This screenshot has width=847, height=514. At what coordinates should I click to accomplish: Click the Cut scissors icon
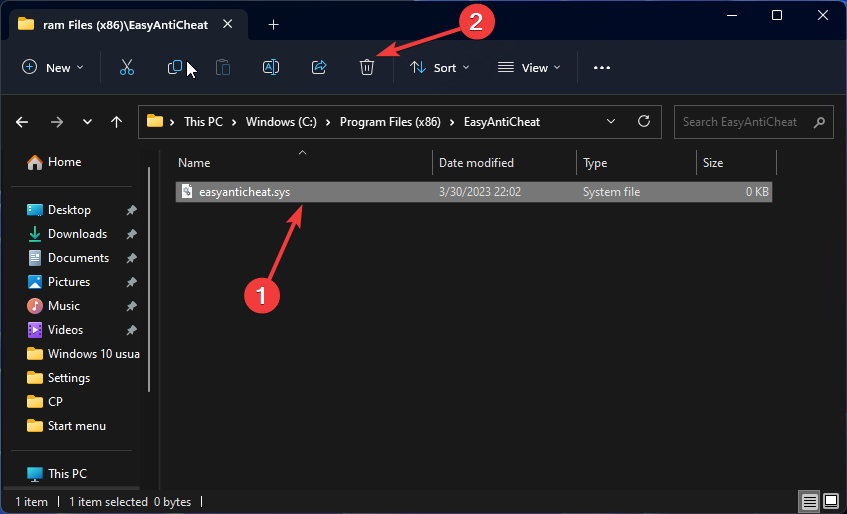pos(127,67)
